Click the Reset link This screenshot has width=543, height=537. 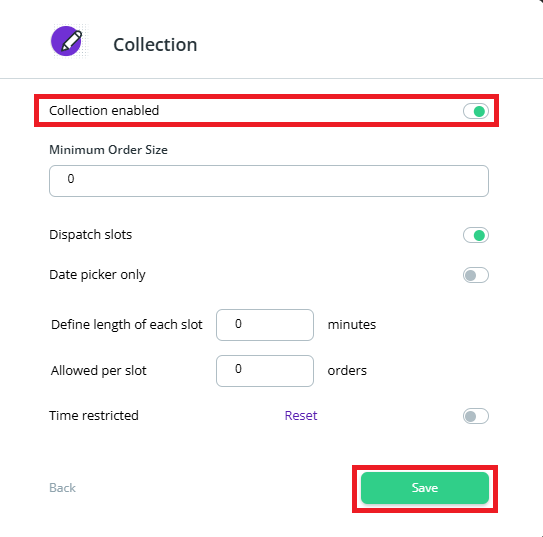click(x=301, y=415)
